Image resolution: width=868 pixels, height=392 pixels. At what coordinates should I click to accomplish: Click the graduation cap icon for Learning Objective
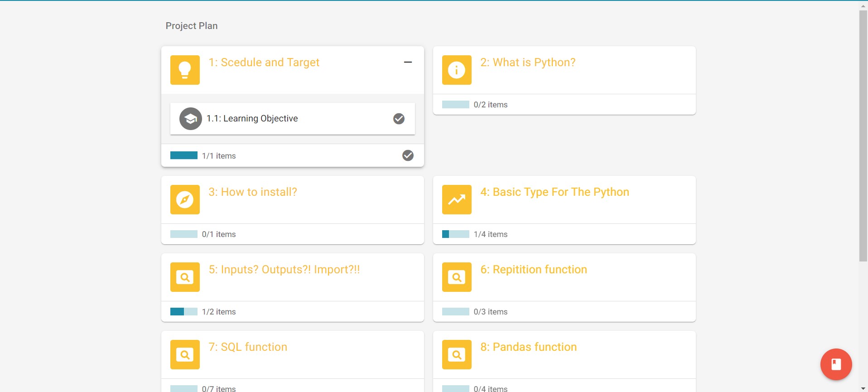click(x=191, y=119)
